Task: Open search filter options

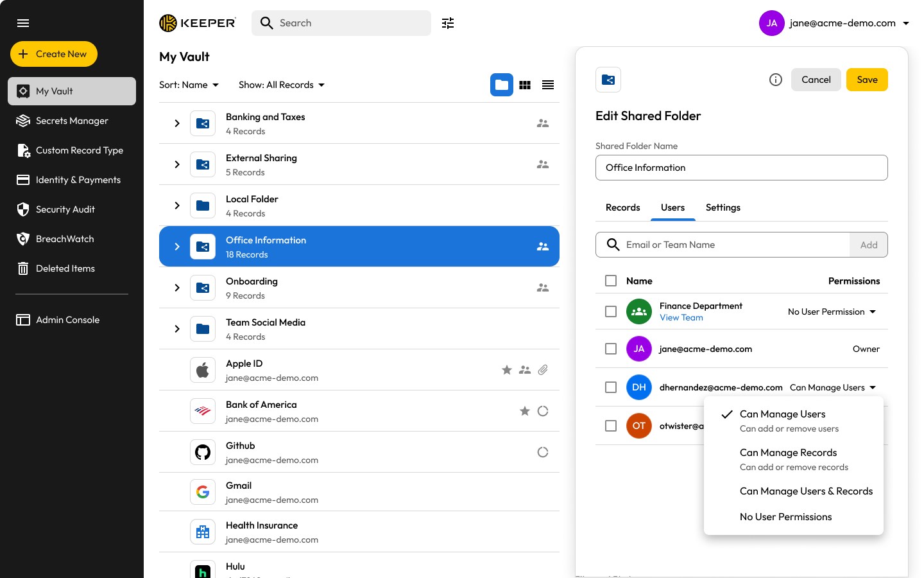Action: click(447, 22)
